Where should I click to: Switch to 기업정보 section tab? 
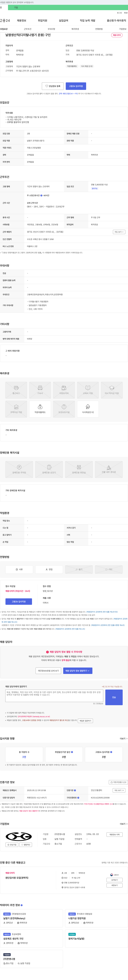123,29
